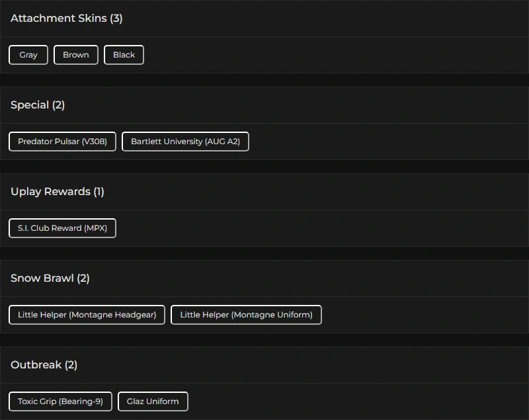The width and height of the screenshot is (529, 420).
Task: Choose the Brown attachment skin
Action: pyautogui.click(x=76, y=55)
